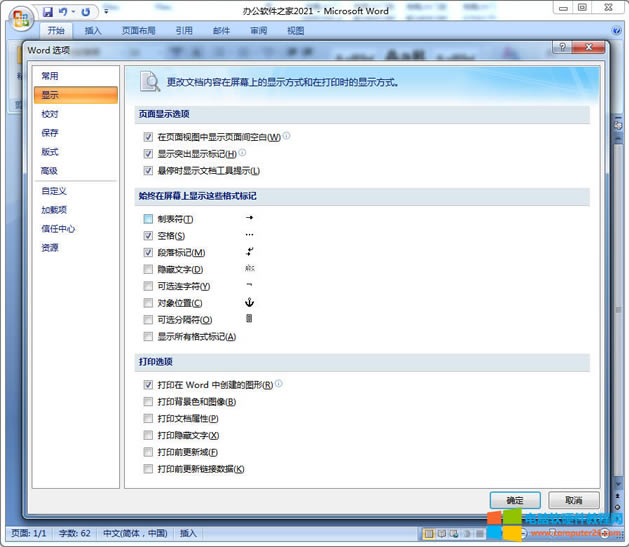Click the round Office button
Image resolution: width=629 pixels, height=547 pixels.
(x=21, y=18)
